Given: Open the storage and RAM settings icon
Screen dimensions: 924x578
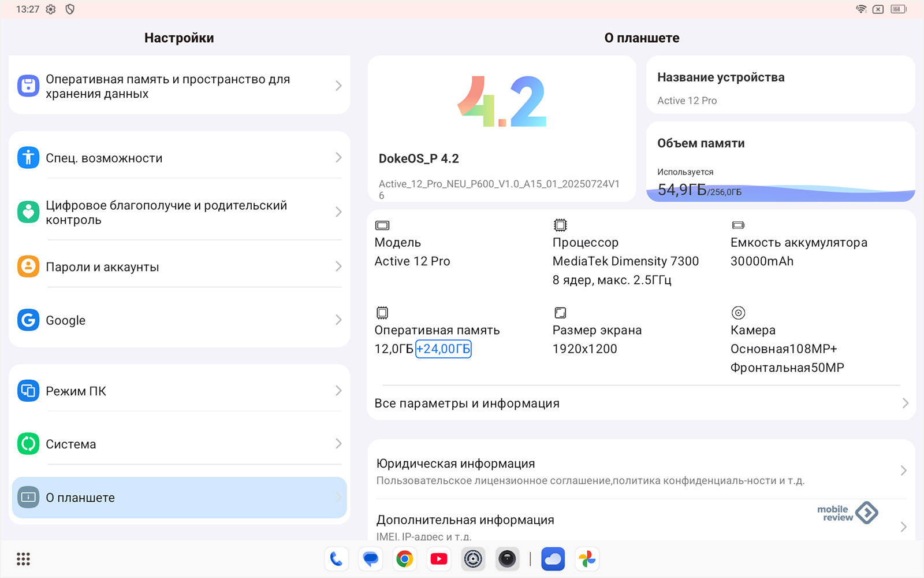Looking at the screenshot, I should (x=28, y=86).
